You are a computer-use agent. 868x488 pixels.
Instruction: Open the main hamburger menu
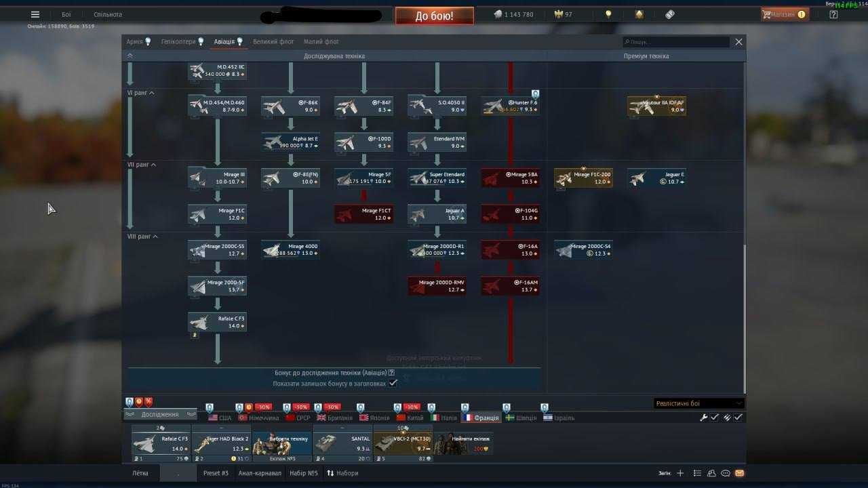click(35, 14)
